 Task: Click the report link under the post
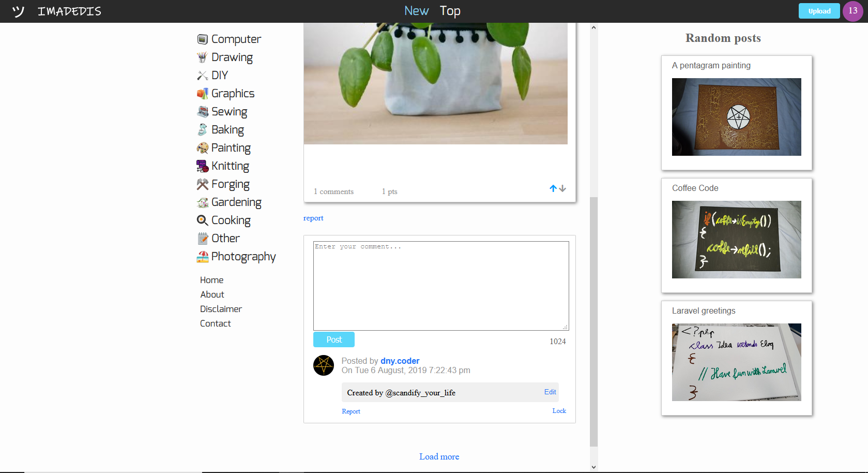tap(313, 218)
